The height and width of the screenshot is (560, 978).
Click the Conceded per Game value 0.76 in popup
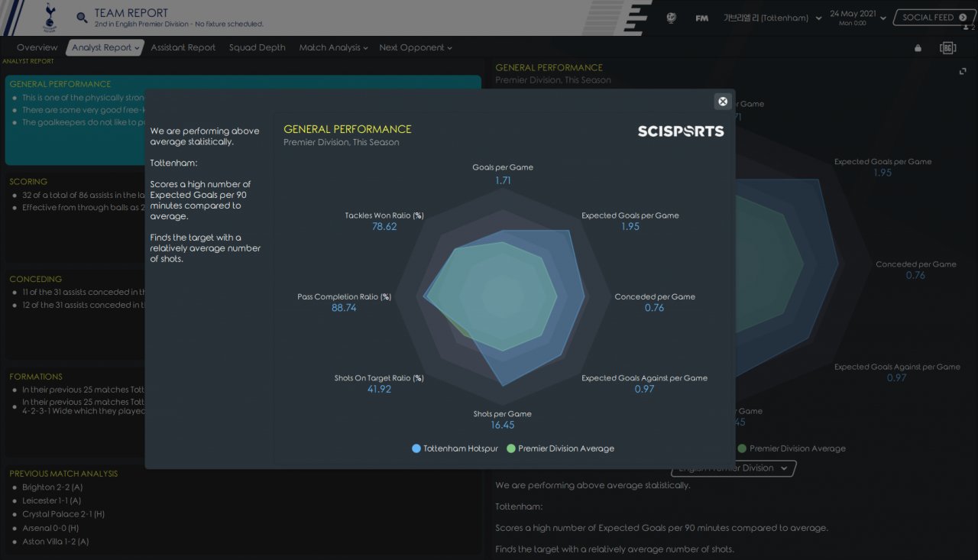pyautogui.click(x=655, y=308)
